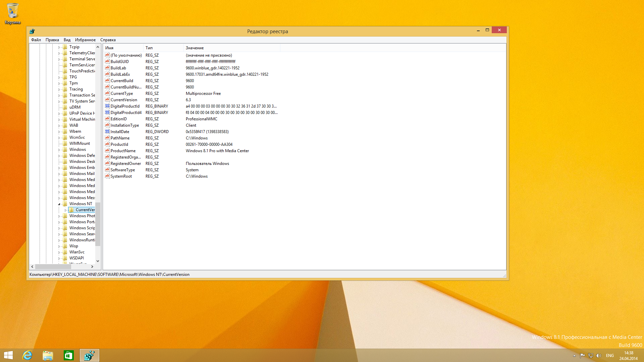
Task: Expand the WlanSvc tree node
Action: 59,252
